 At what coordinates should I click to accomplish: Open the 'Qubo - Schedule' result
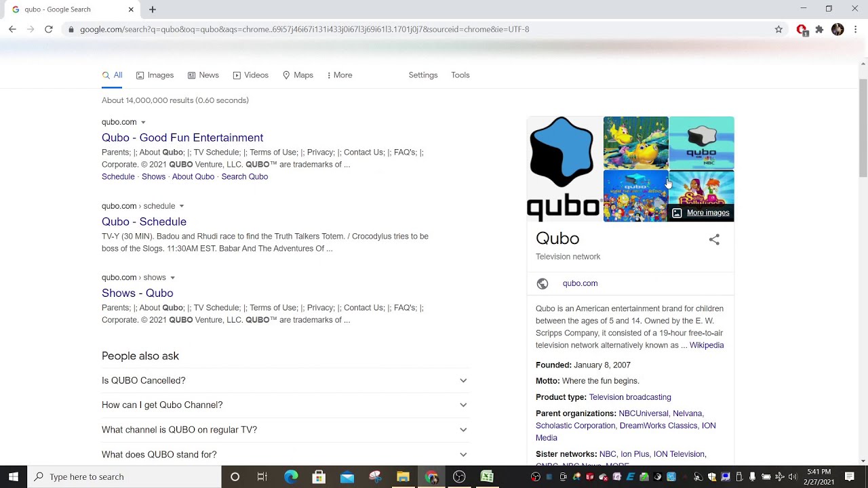coord(144,222)
